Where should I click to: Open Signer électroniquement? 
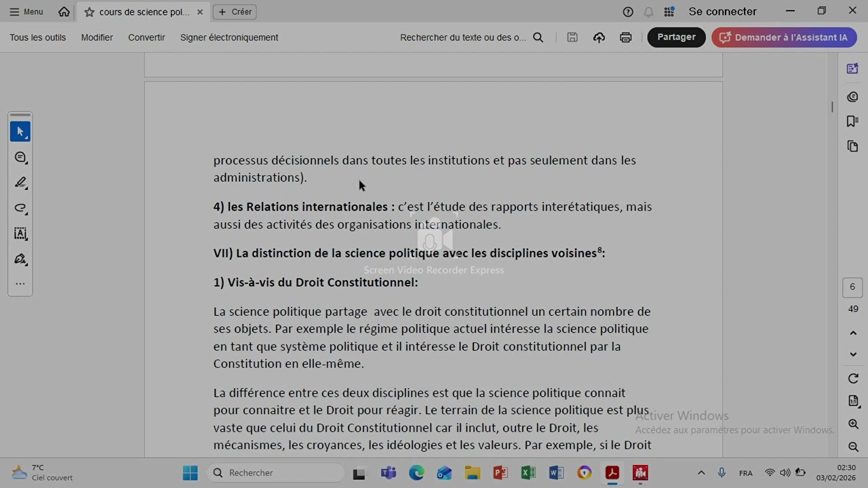click(x=229, y=37)
